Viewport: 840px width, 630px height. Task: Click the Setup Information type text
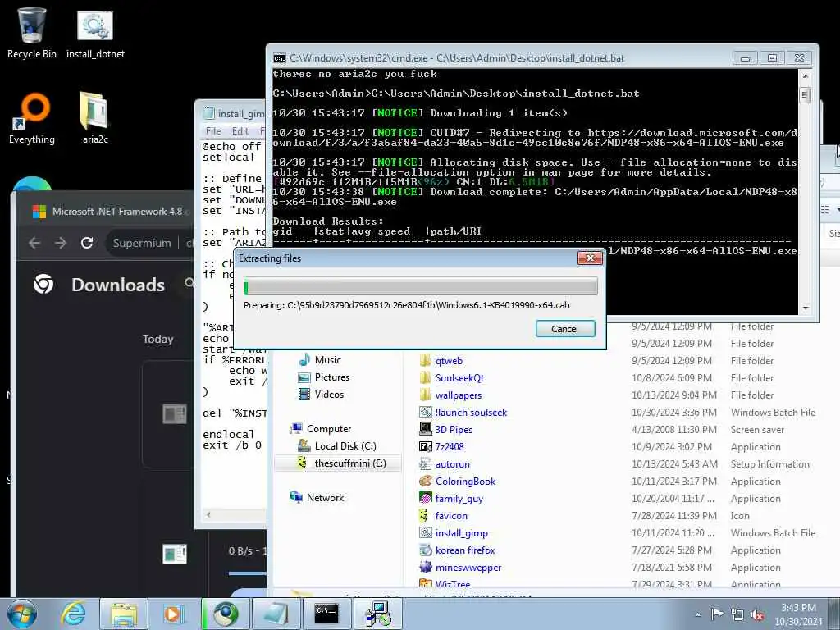(769, 464)
